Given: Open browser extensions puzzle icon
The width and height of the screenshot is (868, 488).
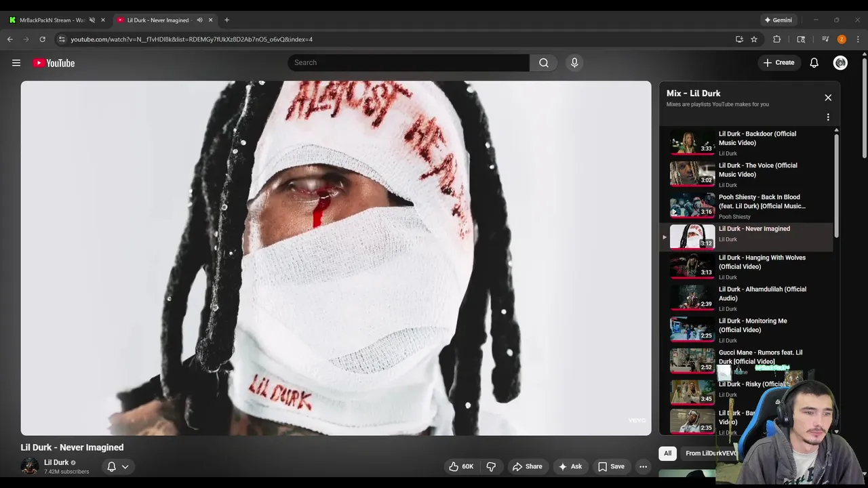Looking at the screenshot, I should (x=777, y=39).
